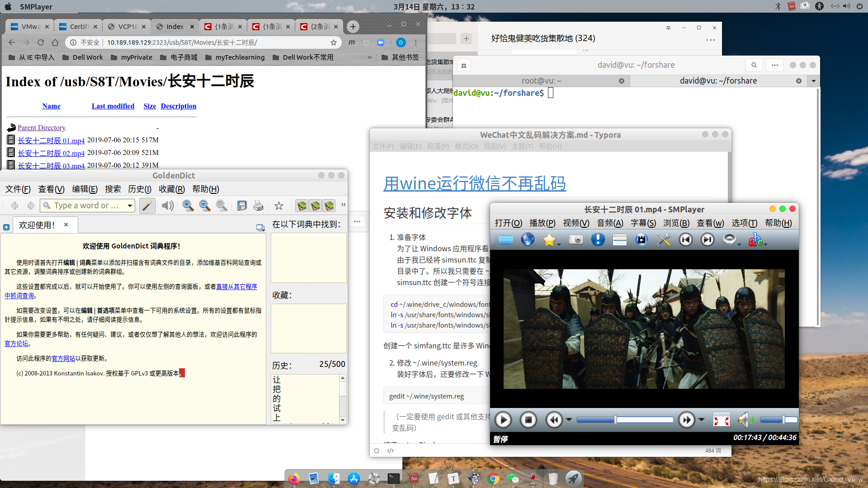Viewport: 868px width, 488px height.
Task: Toggle Typora source code mode icon
Action: [x=391, y=450]
